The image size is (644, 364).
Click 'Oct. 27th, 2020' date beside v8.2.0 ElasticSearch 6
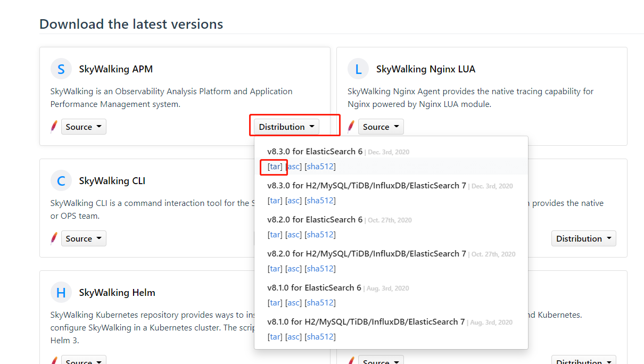[390, 220]
